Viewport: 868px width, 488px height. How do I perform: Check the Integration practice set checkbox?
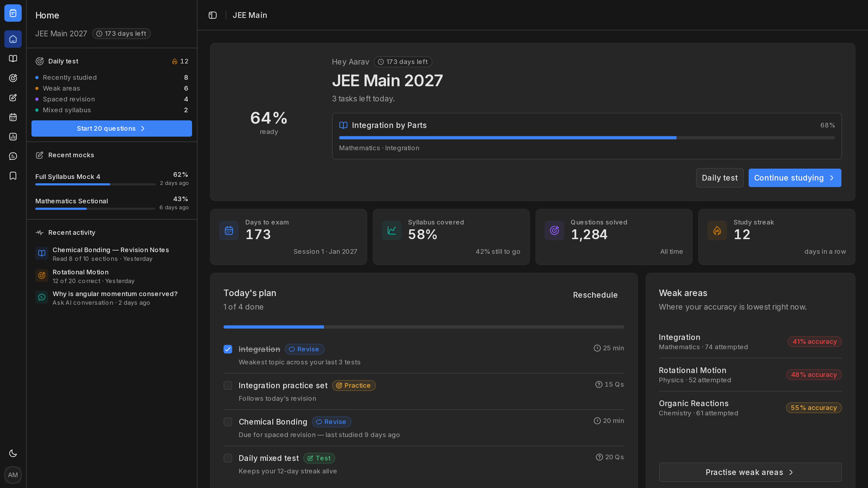tap(228, 386)
